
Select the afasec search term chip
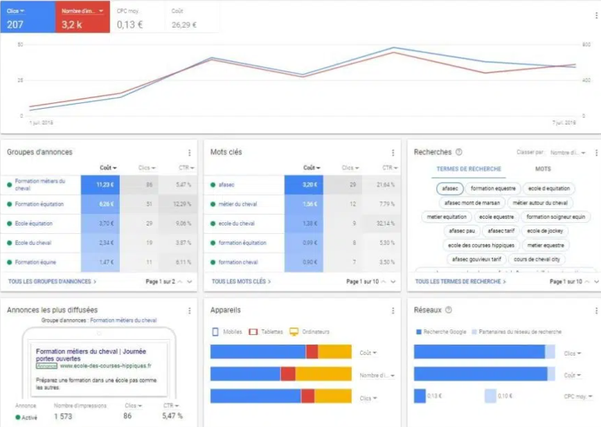click(450, 188)
